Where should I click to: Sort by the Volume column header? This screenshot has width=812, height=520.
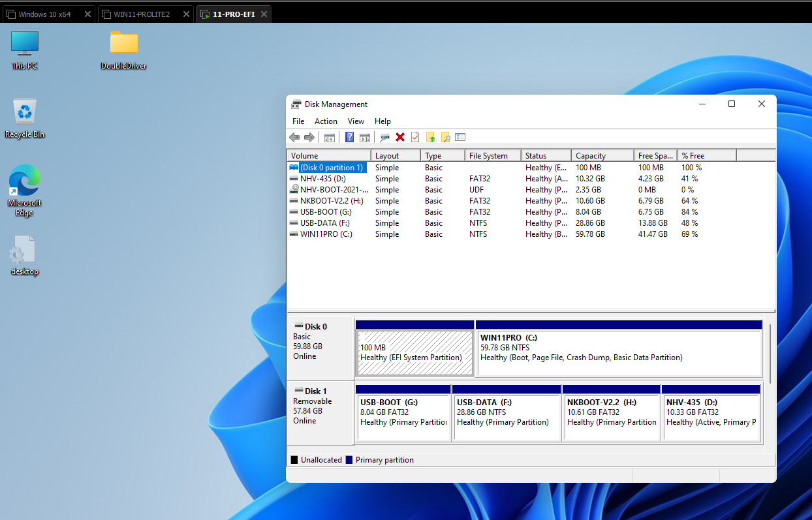pos(329,155)
